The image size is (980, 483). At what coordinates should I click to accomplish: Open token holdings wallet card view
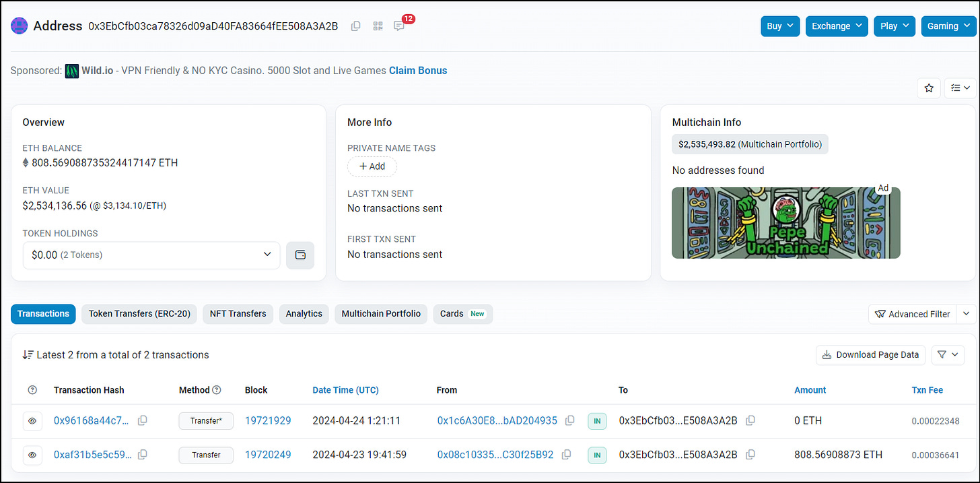[x=300, y=255]
